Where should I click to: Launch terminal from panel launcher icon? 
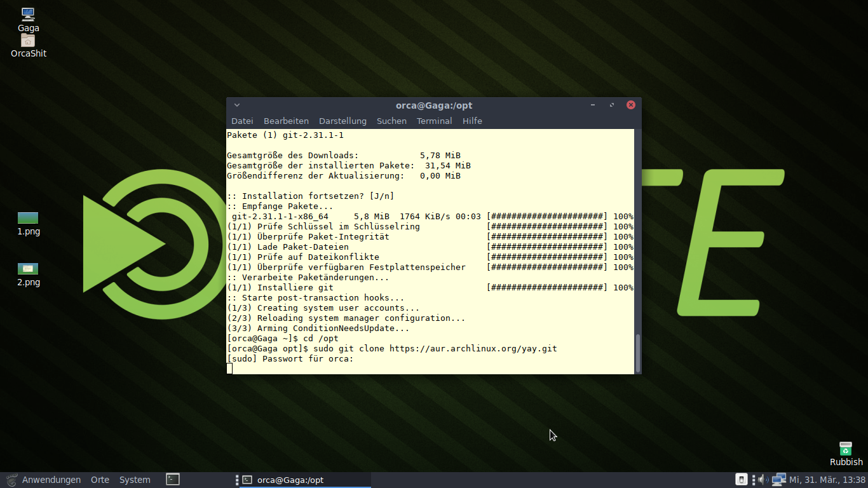pos(173,479)
